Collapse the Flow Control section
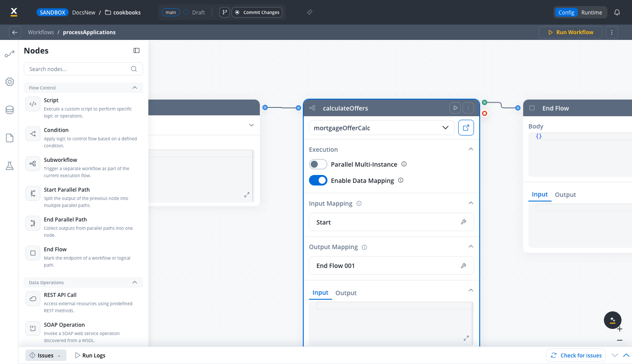Image resolution: width=632 pixels, height=364 pixels. (135, 88)
